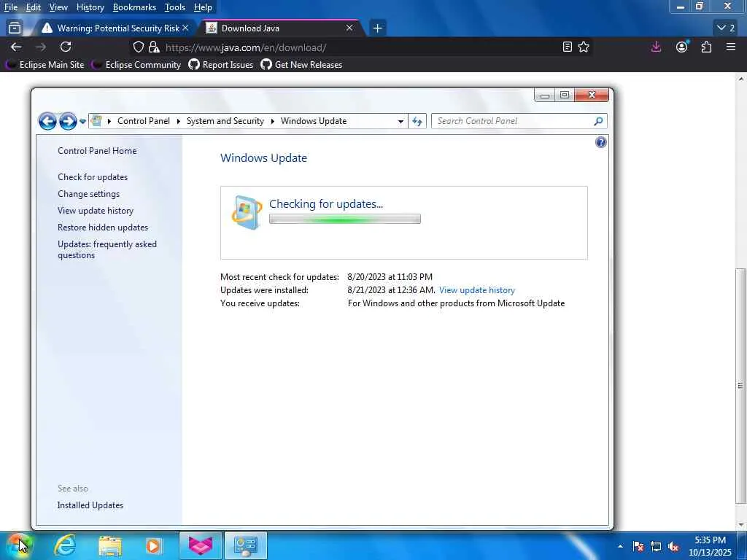Click the Firefox URL address field
The width and height of the screenshot is (747, 560).
[x=362, y=47]
